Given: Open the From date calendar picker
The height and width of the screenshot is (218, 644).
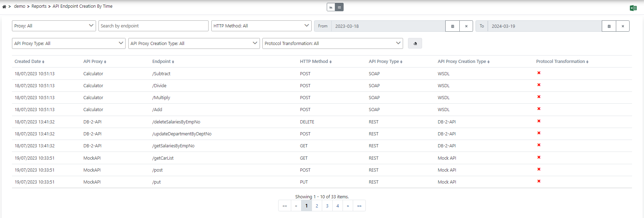Looking at the screenshot, I should [452, 26].
